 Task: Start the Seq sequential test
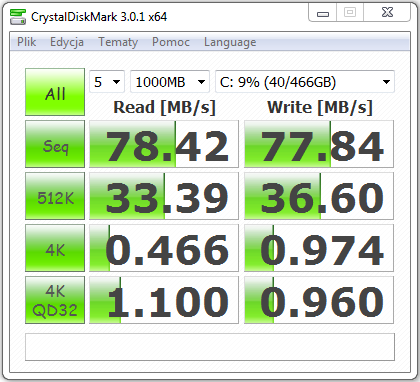[55, 144]
